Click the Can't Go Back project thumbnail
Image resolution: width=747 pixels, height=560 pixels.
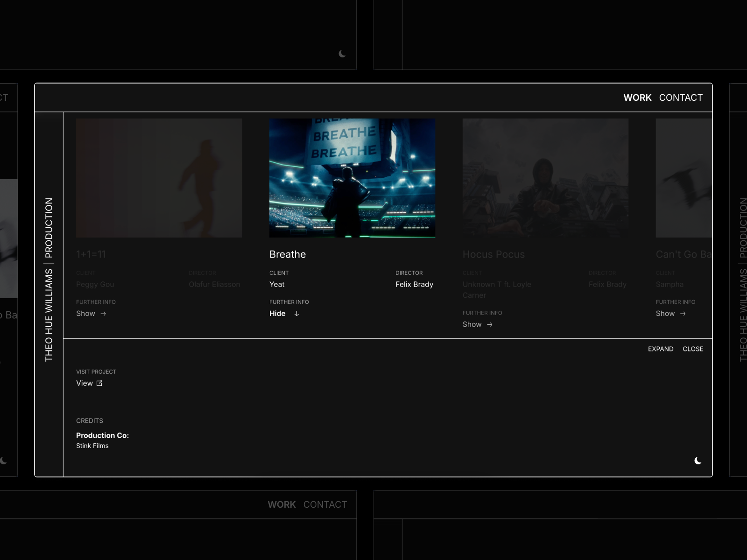click(684, 178)
